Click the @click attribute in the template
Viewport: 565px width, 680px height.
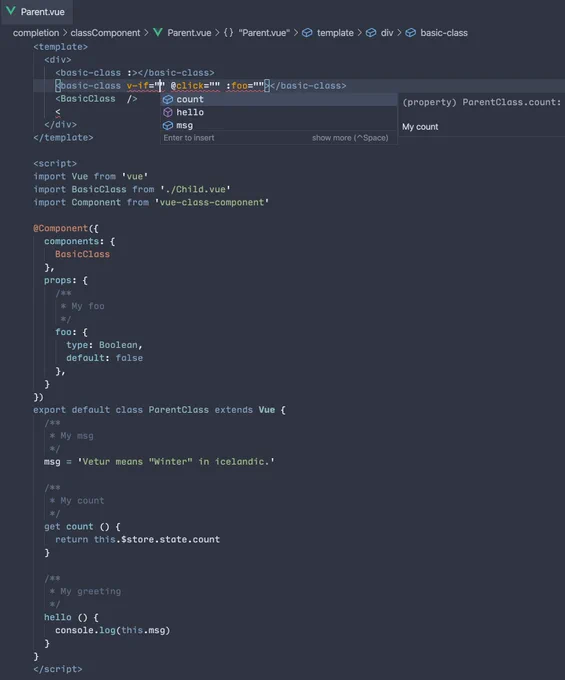[x=195, y=86]
